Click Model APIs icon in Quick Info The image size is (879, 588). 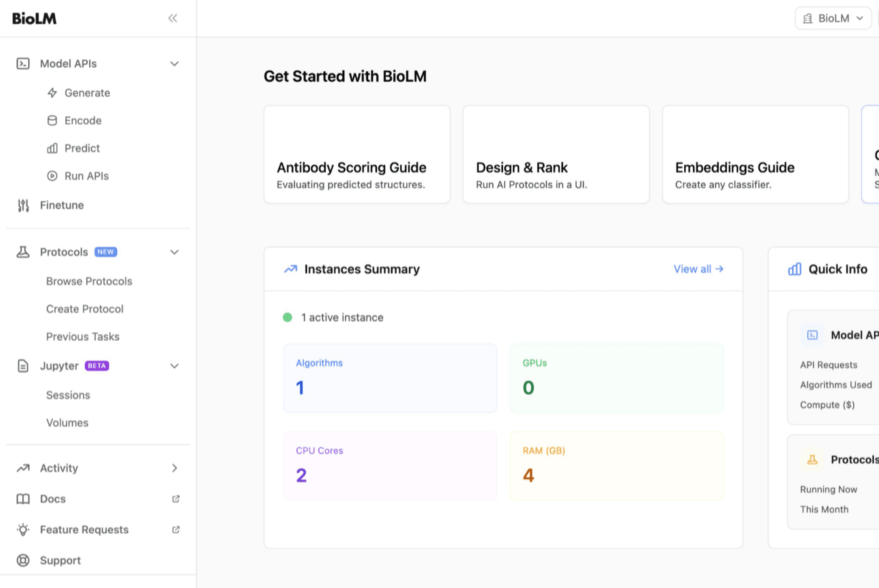pos(812,335)
